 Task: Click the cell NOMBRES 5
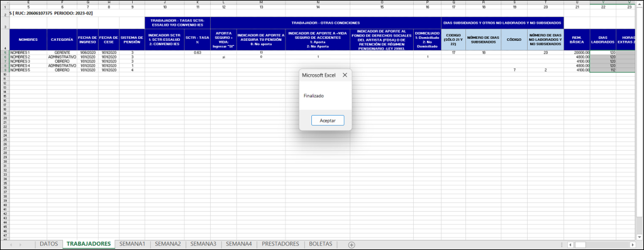[28, 70]
